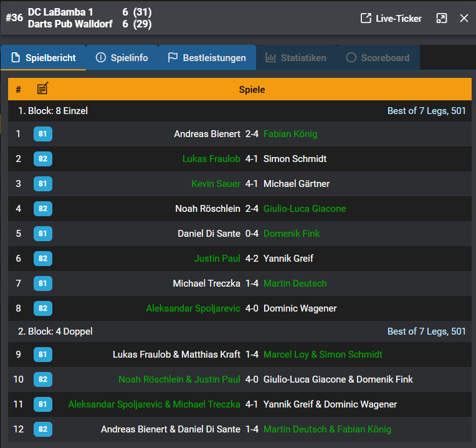Click board badge 82 for game 10
The height and width of the screenshot is (448, 476).
coord(43,379)
